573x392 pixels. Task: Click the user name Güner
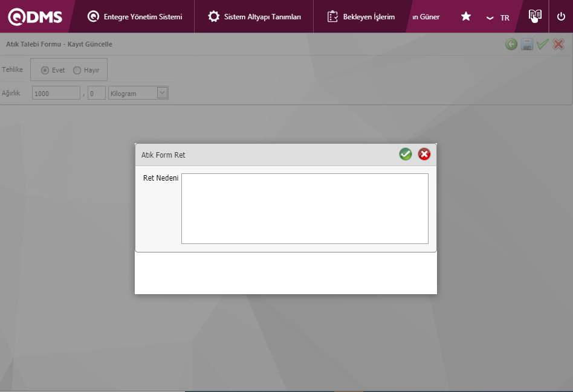tap(426, 17)
